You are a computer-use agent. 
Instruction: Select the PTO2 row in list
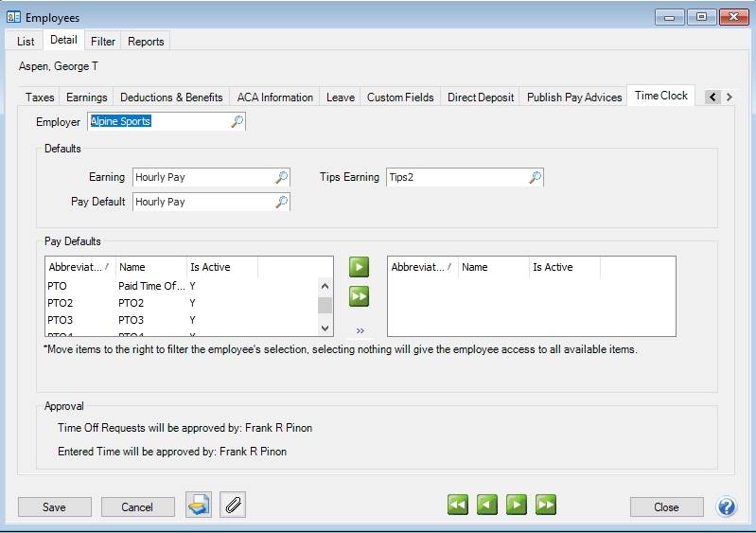click(x=131, y=303)
